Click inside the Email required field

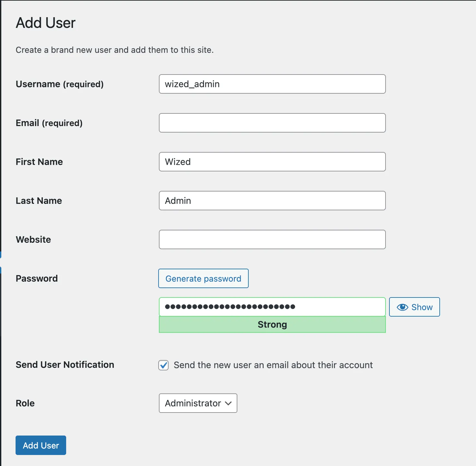point(272,123)
